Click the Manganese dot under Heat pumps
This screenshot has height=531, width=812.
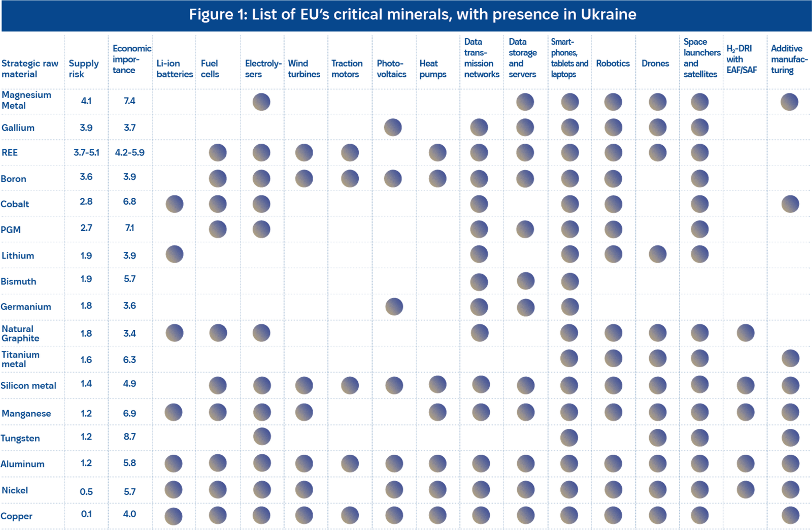[x=437, y=412]
